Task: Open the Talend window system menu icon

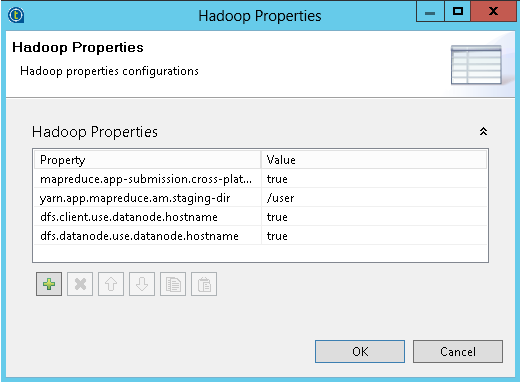Action: pyautogui.click(x=16, y=15)
